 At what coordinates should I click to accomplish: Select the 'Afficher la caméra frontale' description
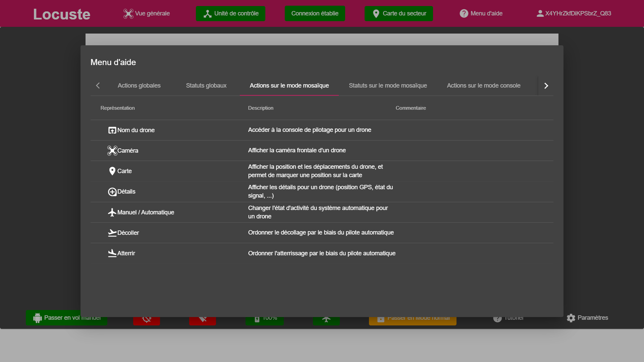point(297,150)
